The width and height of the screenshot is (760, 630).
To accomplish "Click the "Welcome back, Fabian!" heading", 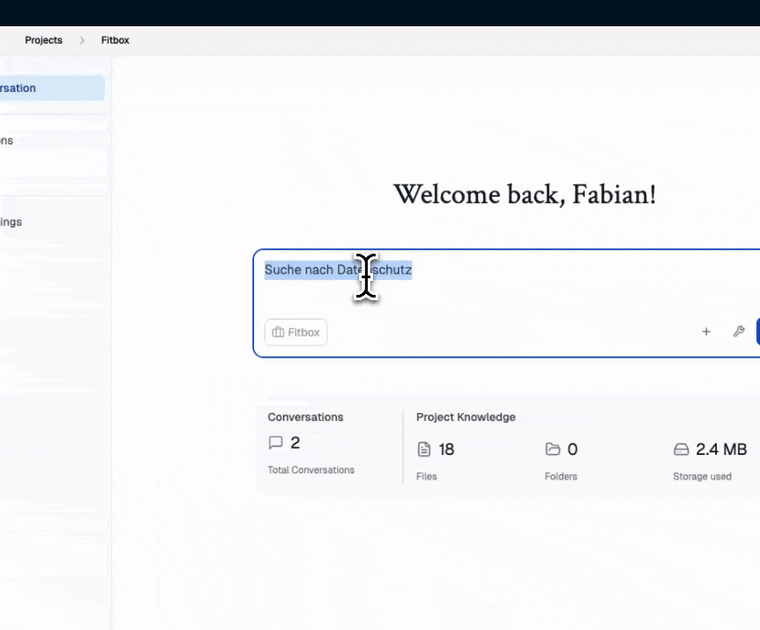I will [x=524, y=194].
